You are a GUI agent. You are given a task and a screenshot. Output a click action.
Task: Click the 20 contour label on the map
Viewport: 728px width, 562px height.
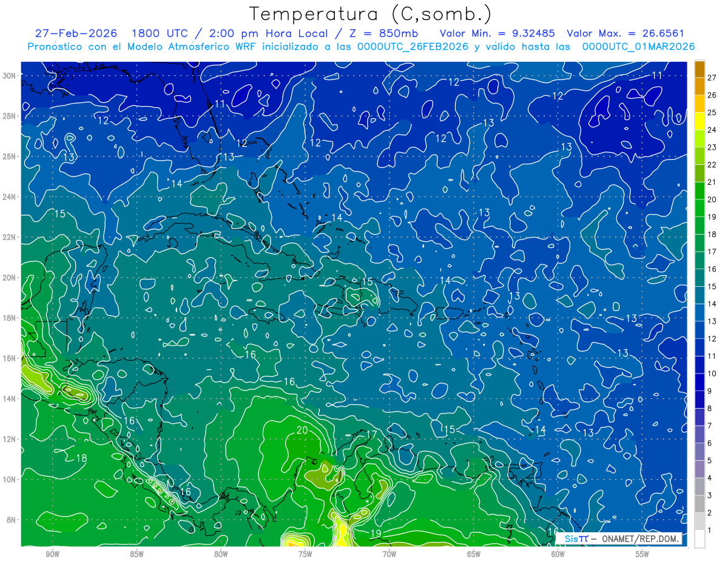coord(302,430)
